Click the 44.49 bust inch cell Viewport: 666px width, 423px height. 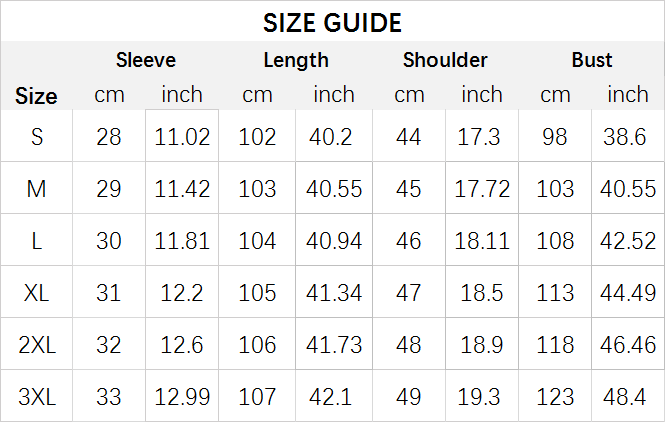tap(628, 293)
